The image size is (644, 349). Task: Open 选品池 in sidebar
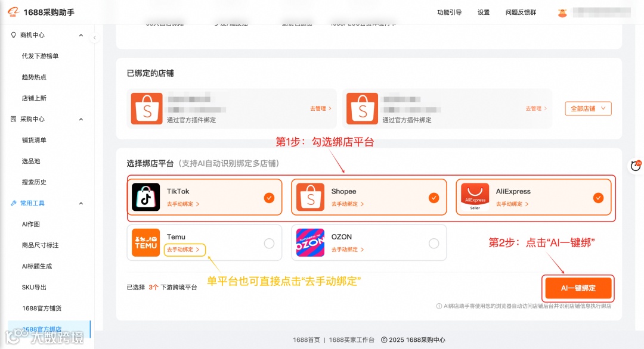click(x=31, y=161)
